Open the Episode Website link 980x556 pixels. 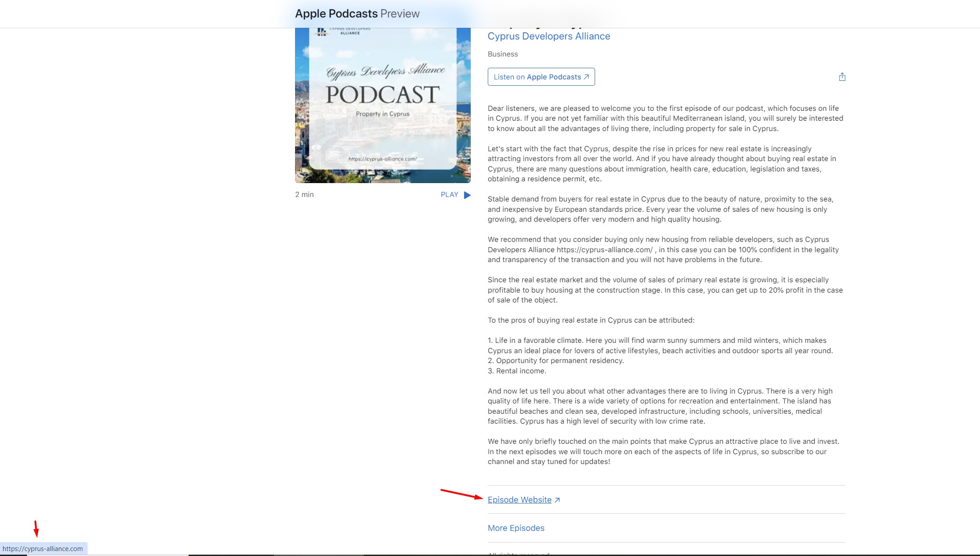tap(519, 499)
